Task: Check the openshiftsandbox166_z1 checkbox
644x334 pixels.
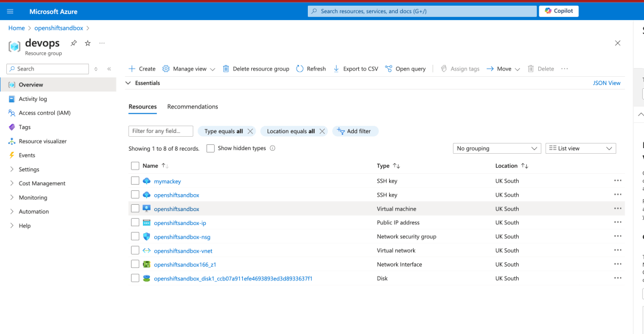Action: [x=135, y=264]
